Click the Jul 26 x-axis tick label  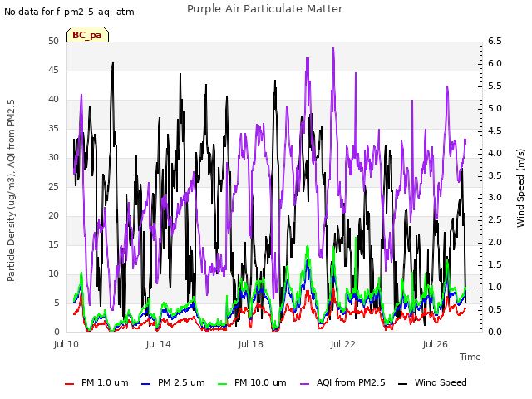point(436,344)
